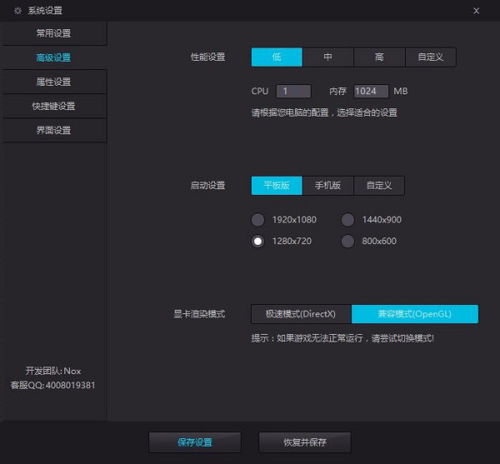Open the 常用设置 tab
Viewport: 500px width, 464px height.
coord(53,33)
